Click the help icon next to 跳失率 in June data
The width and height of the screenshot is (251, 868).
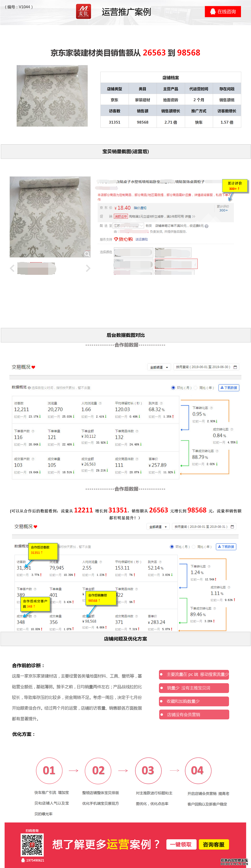(x=161, y=403)
